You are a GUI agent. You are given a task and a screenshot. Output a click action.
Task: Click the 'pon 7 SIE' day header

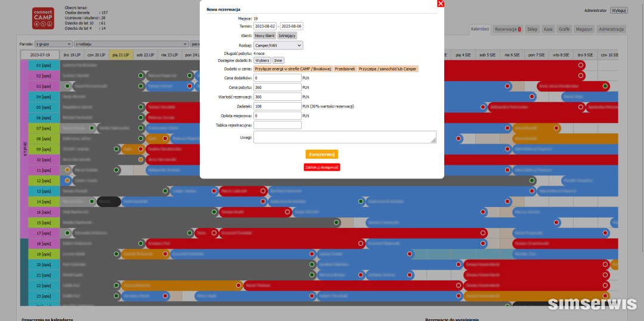(537, 55)
